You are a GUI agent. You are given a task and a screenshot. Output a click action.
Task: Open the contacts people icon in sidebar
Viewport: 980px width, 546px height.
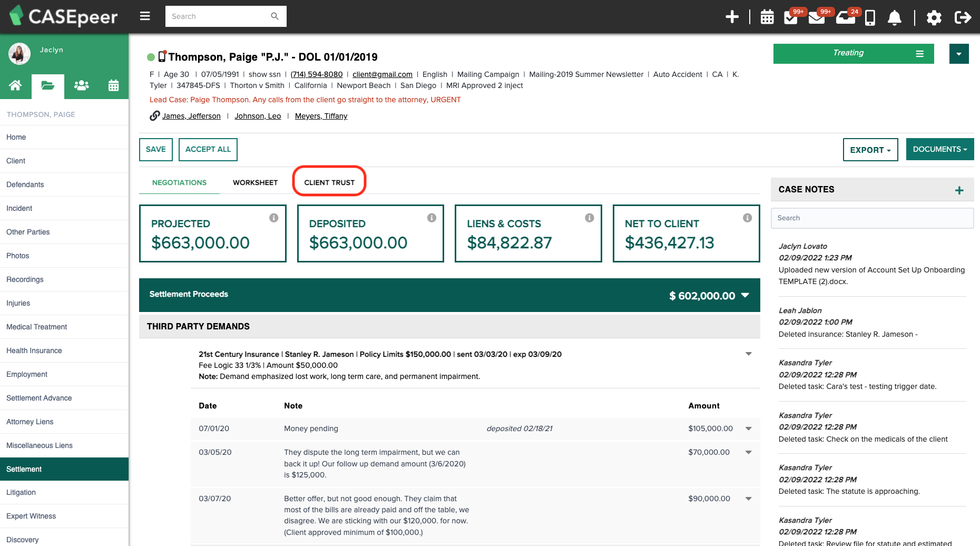pyautogui.click(x=81, y=85)
